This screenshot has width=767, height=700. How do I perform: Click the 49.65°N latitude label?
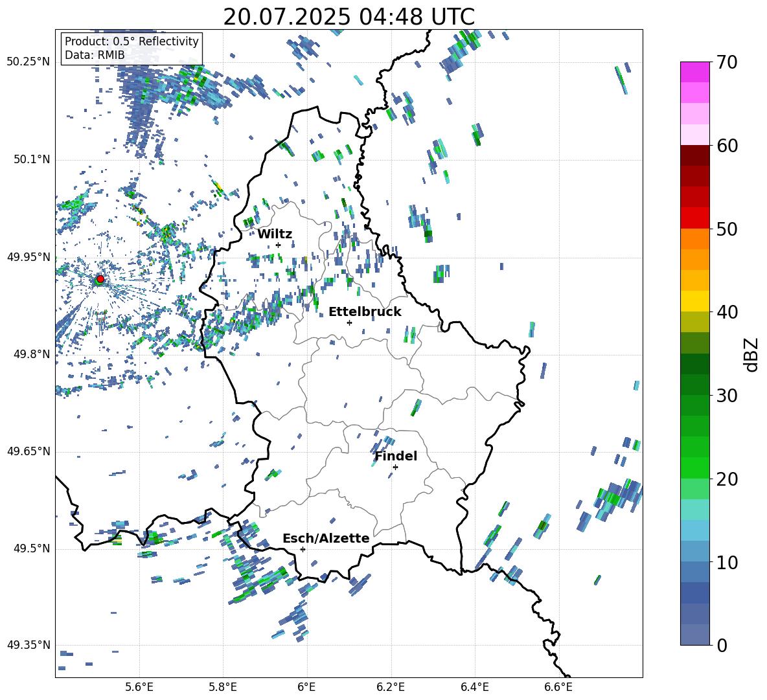click(29, 451)
